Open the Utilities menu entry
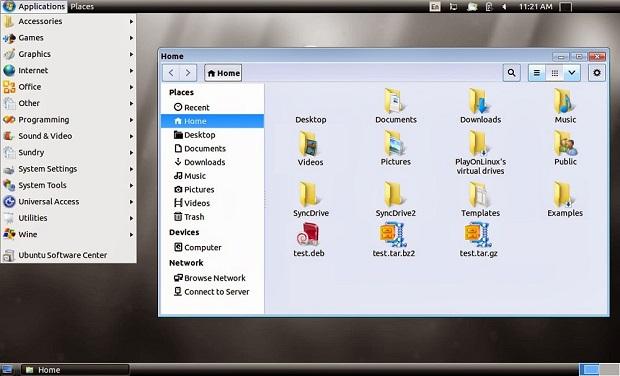Screen dimensions: 620x376 pyautogui.click(x=68, y=218)
